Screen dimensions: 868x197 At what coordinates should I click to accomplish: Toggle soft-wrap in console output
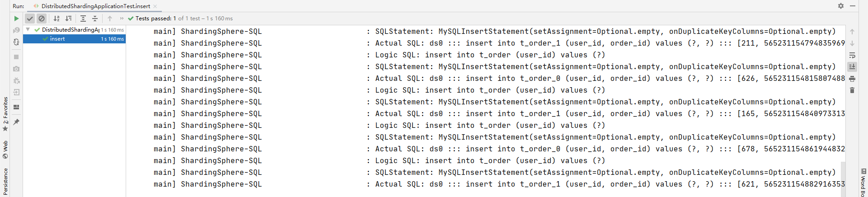pyautogui.click(x=852, y=55)
